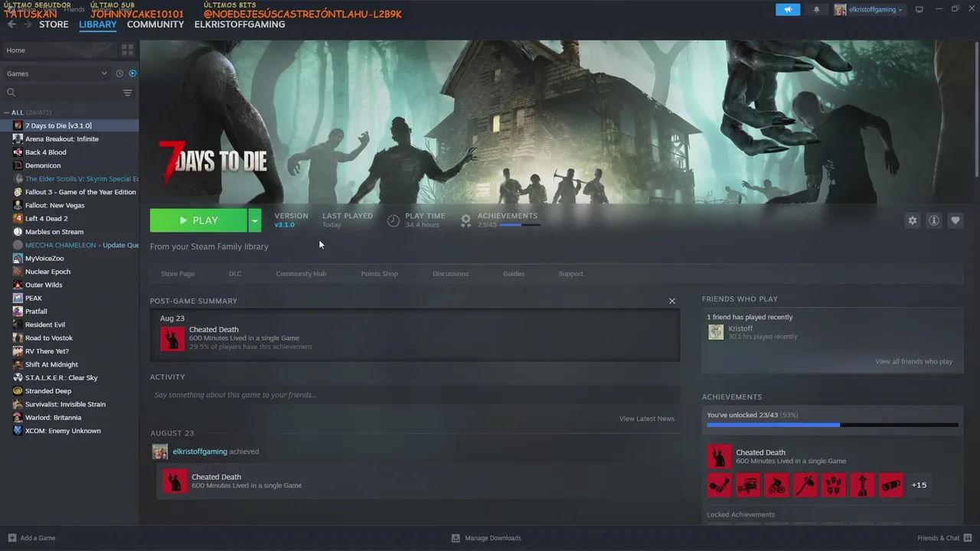Click the PEAK game icon

18,298
